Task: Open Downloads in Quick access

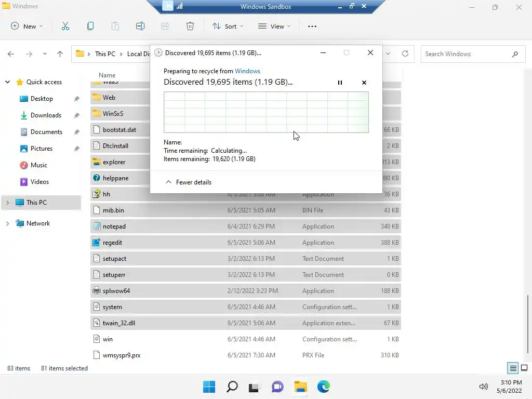Action: [46, 115]
